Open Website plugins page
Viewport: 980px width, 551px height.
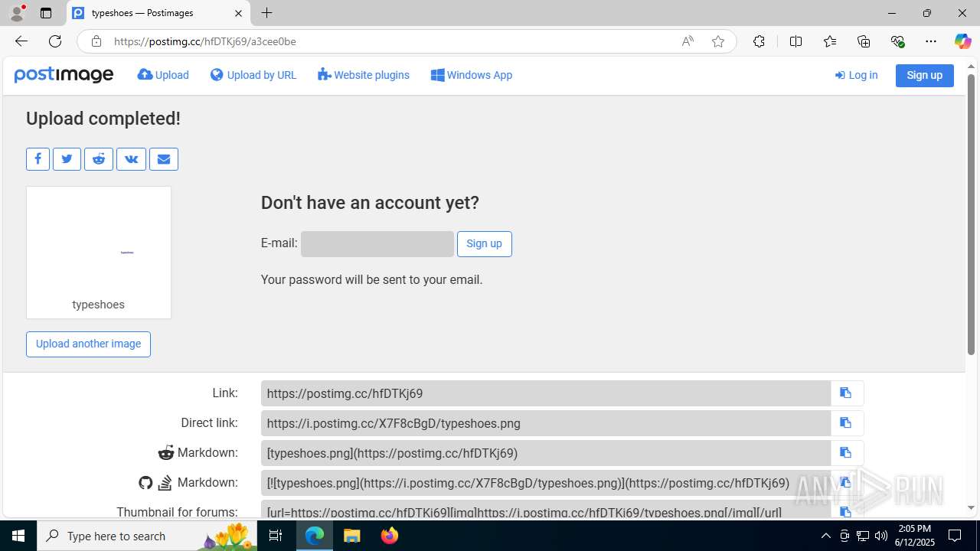364,75
